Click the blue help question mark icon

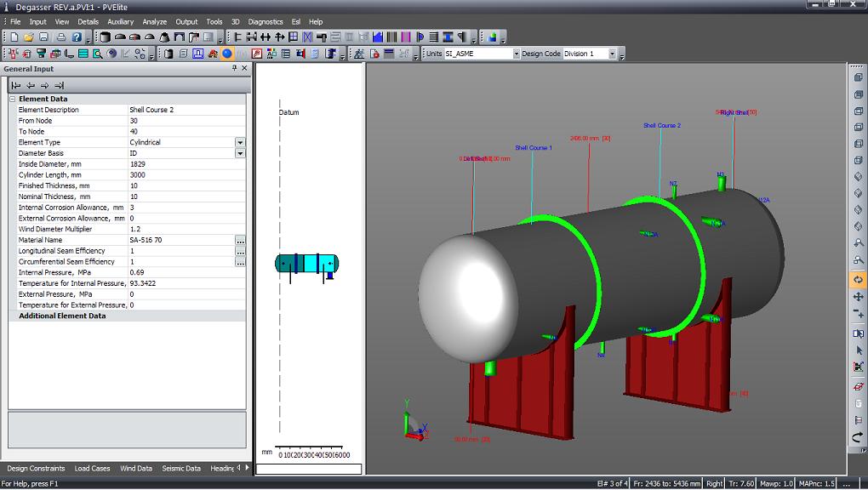[77, 37]
